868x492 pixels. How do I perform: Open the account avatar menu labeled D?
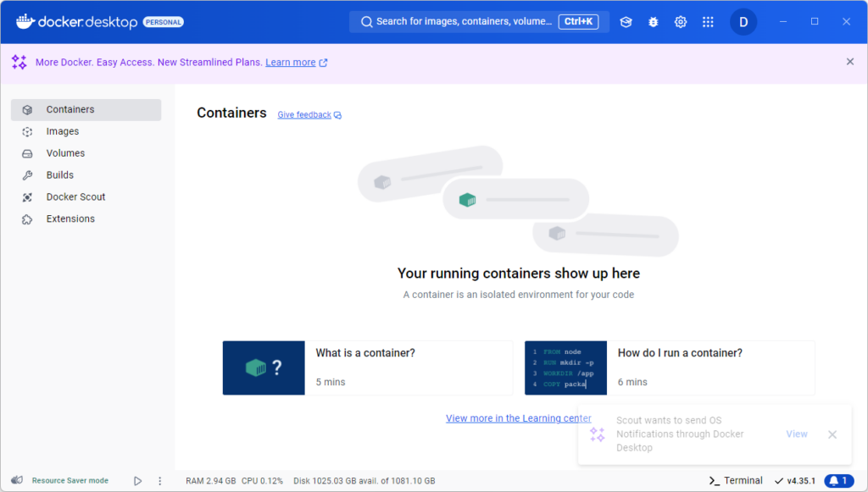[743, 22]
